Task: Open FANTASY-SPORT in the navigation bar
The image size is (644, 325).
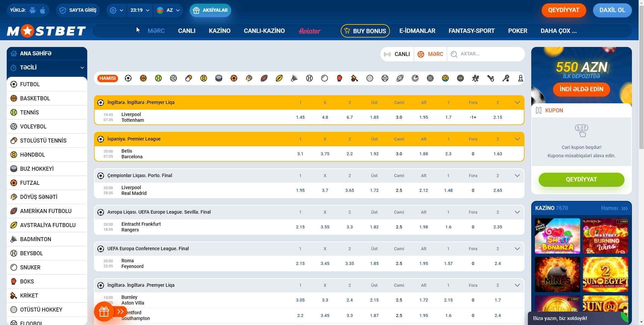Action: (x=472, y=31)
